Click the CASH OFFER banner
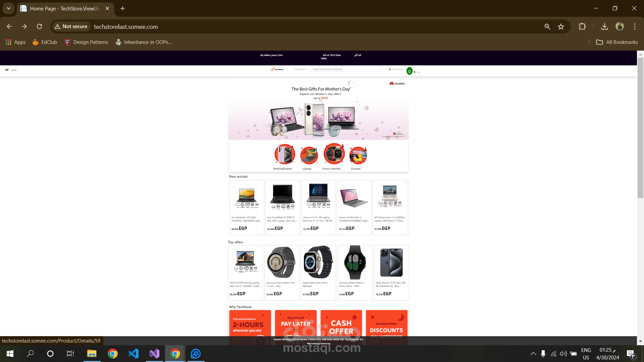The image size is (644, 362). (x=341, y=324)
